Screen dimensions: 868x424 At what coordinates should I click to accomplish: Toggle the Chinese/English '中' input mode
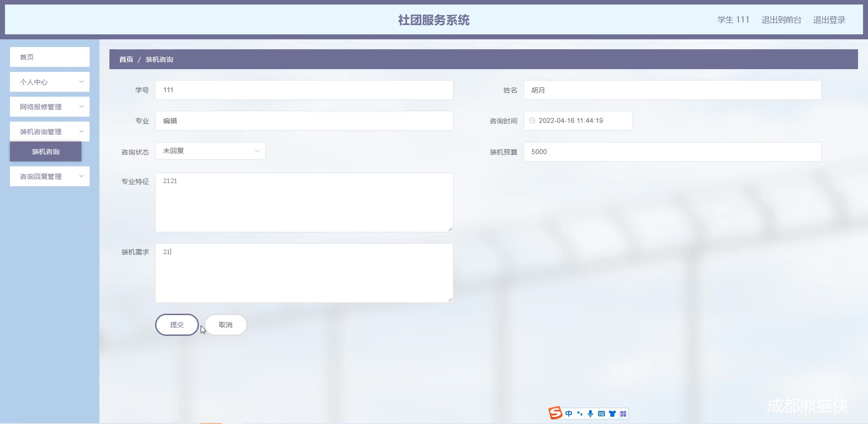569,414
